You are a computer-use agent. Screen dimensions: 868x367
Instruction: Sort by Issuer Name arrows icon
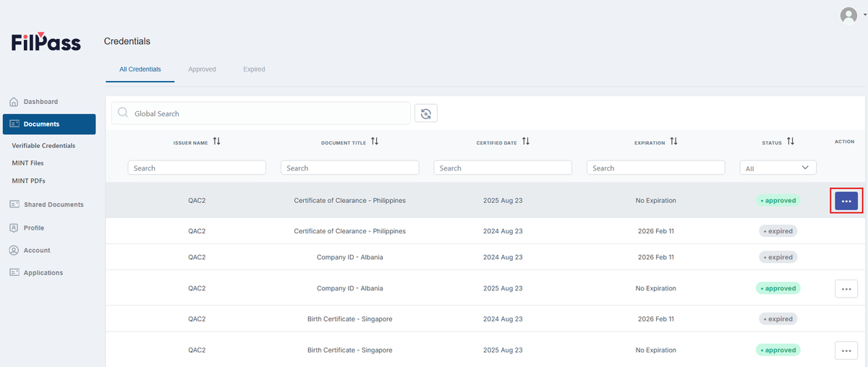(x=216, y=142)
